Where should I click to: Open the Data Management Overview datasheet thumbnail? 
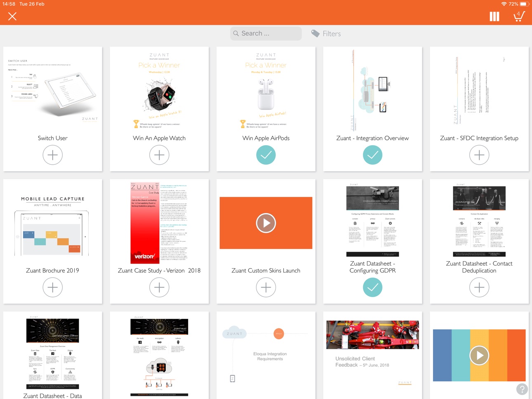53,352
